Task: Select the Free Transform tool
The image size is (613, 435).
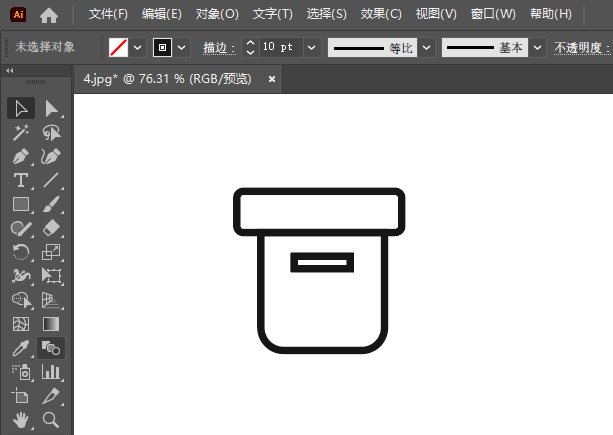Action: point(51,276)
